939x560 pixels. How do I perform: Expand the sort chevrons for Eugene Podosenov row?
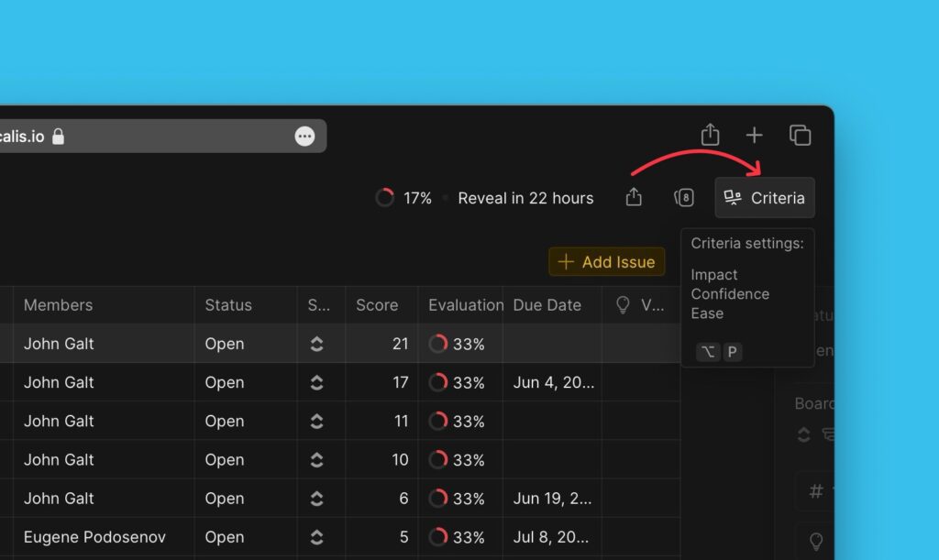pos(316,537)
